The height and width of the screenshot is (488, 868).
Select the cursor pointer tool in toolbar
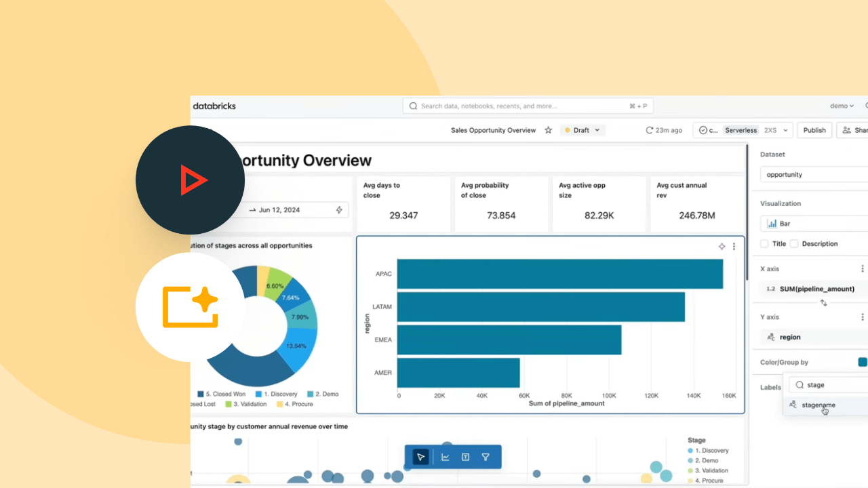point(421,457)
